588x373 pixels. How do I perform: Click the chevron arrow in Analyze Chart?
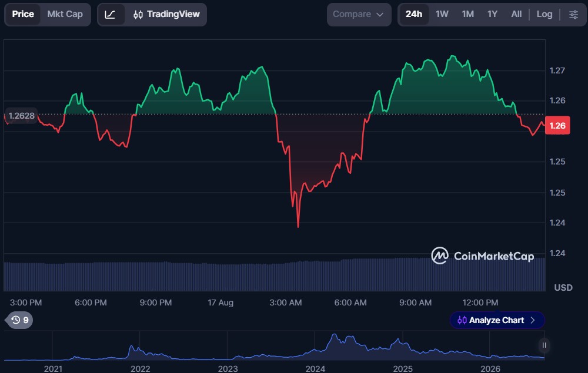click(x=533, y=320)
